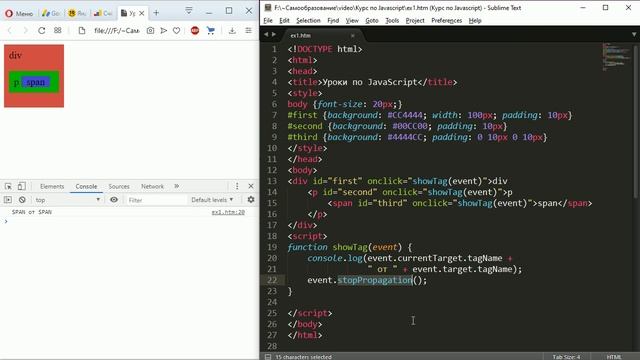Click the Sublime minimap preview

(x=617, y=57)
